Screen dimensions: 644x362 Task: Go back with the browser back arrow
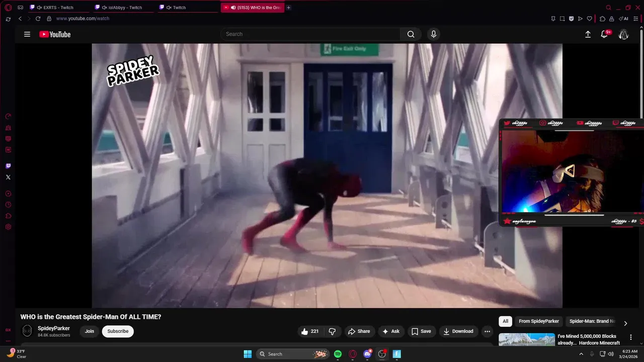coord(20,19)
